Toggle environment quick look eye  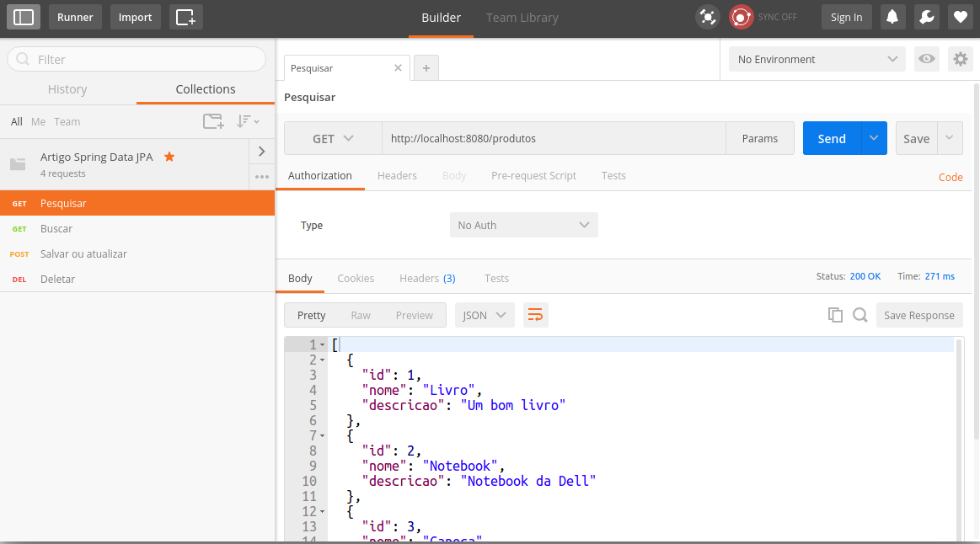coord(926,59)
